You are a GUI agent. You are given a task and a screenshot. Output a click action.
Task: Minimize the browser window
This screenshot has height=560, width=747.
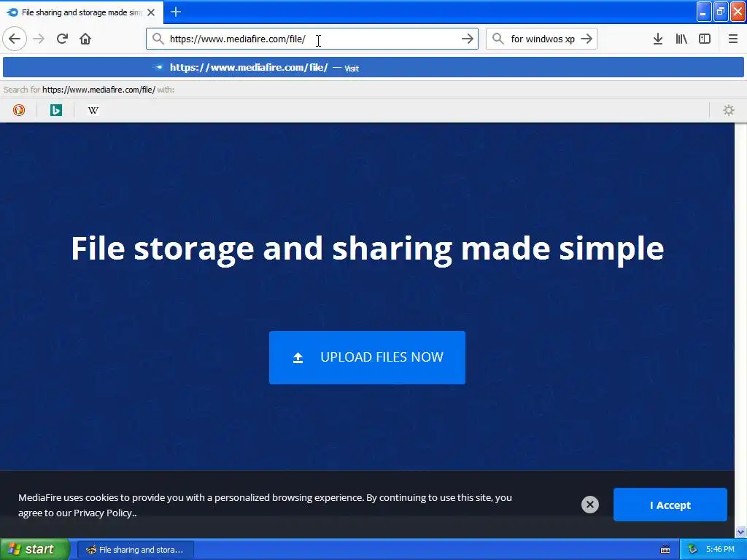point(704,12)
